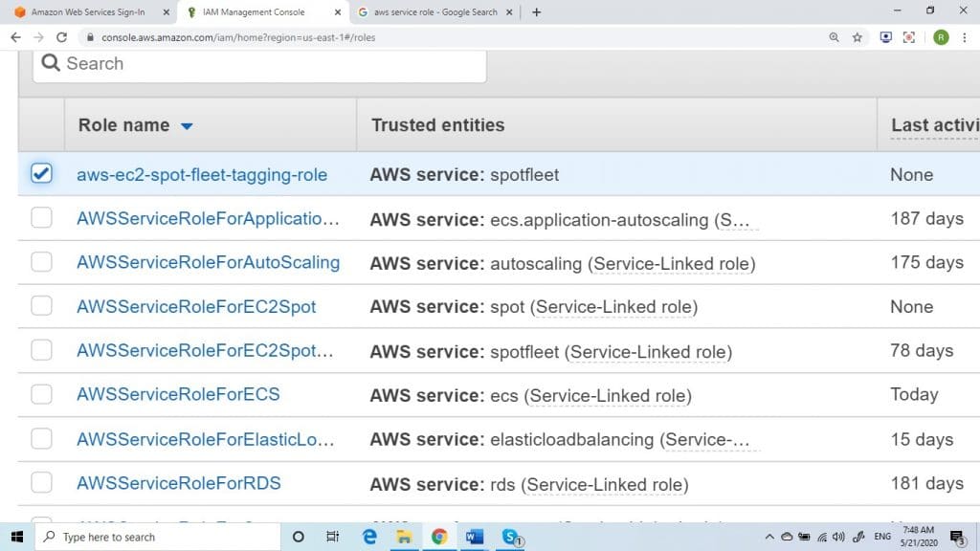Open a new browser tab
Screen dimensions: 980x551
click(x=536, y=11)
